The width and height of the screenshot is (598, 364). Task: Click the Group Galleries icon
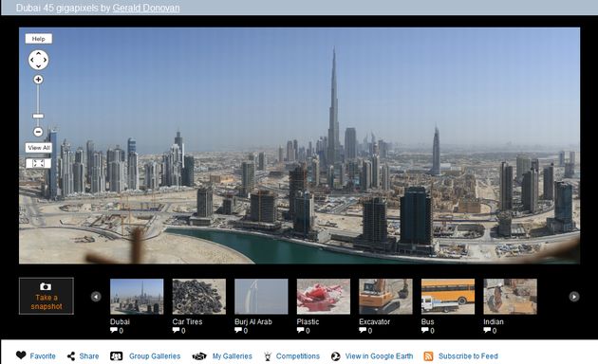(117, 356)
